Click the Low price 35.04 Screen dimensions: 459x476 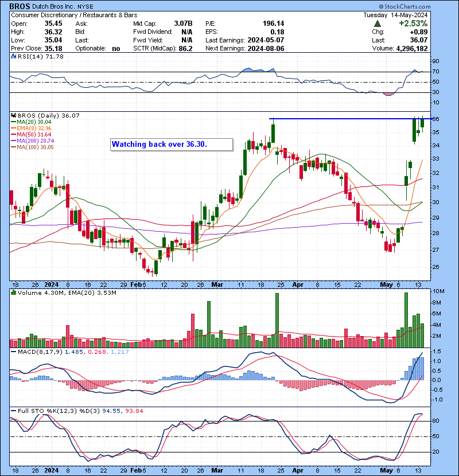(x=53, y=40)
